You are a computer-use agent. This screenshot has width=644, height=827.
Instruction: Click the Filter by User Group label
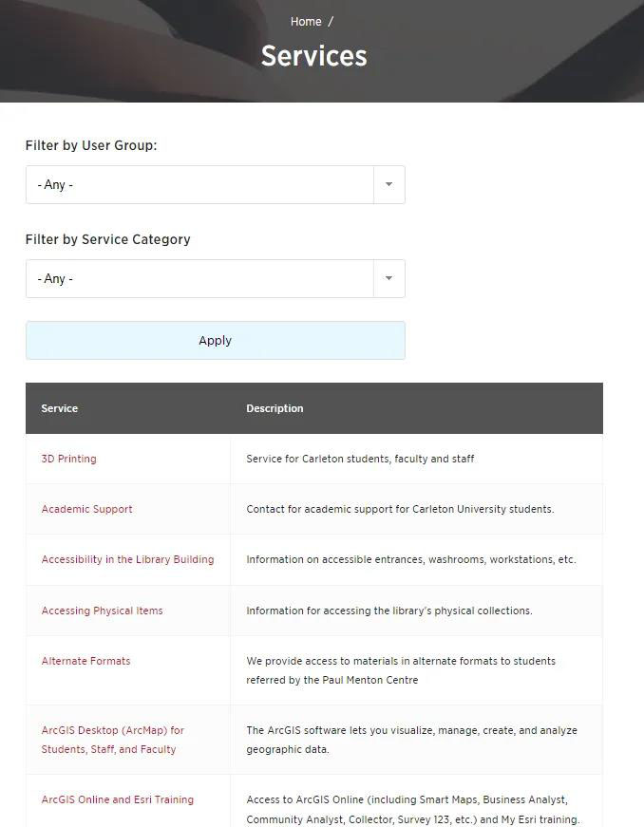click(91, 145)
